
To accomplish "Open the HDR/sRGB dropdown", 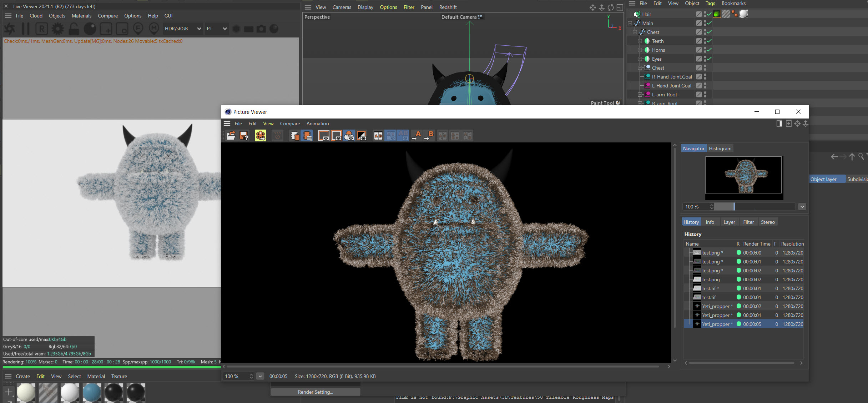I will tap(183, 29).
